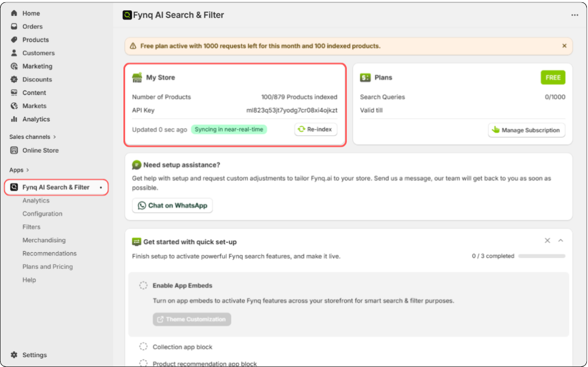Open Fynq Merchandising sub-page
This screenshot has height=367, width=588.
pyautogui.click(x=44, y=240)
